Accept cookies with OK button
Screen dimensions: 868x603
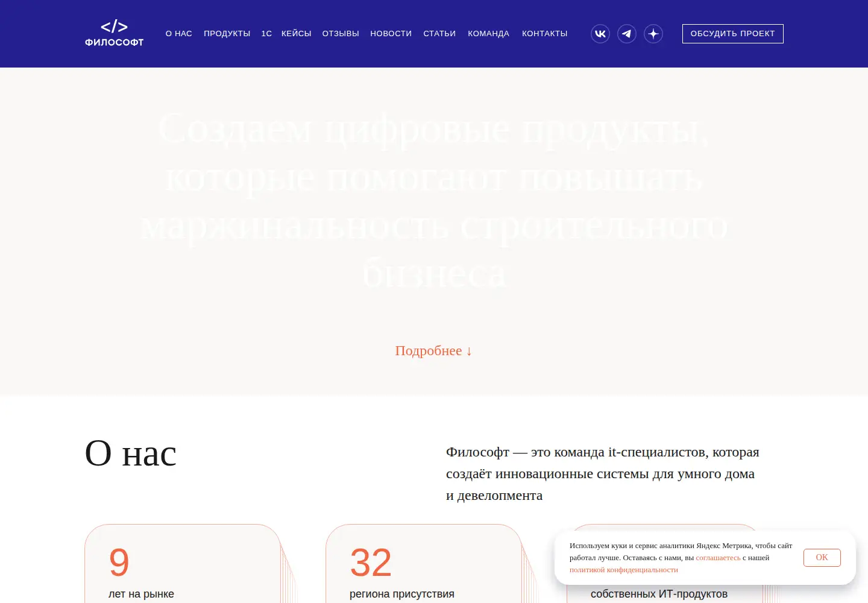[822, 558]
